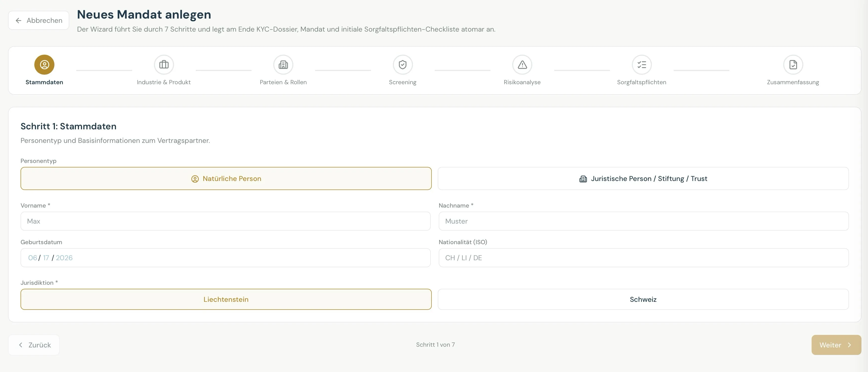Switch to the Sorgfaltspflichten step label

[642, 82]
